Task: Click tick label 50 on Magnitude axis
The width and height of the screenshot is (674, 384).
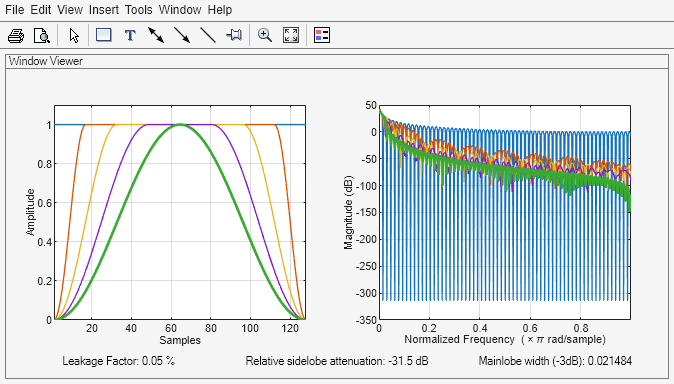Action: (371, 105)
